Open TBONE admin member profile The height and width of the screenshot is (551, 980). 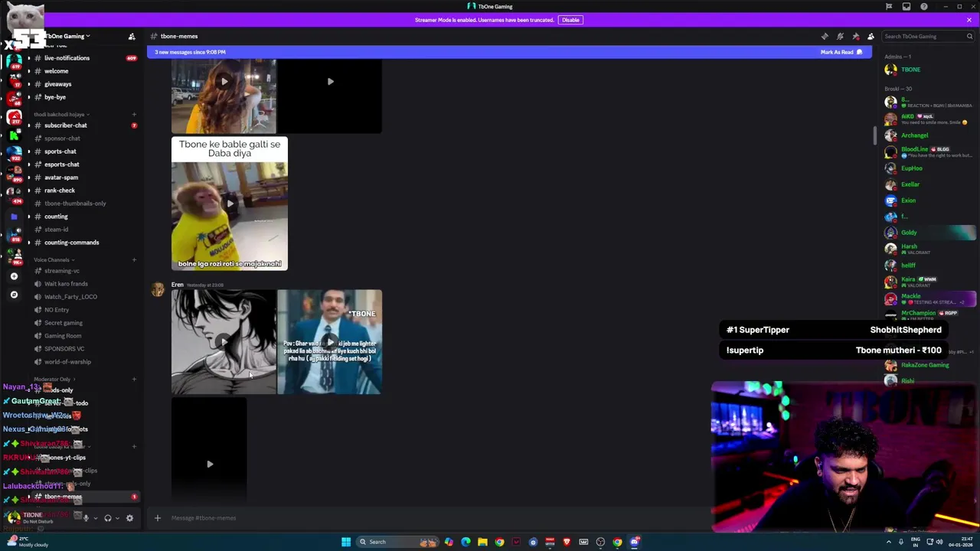tap(927, 70)
